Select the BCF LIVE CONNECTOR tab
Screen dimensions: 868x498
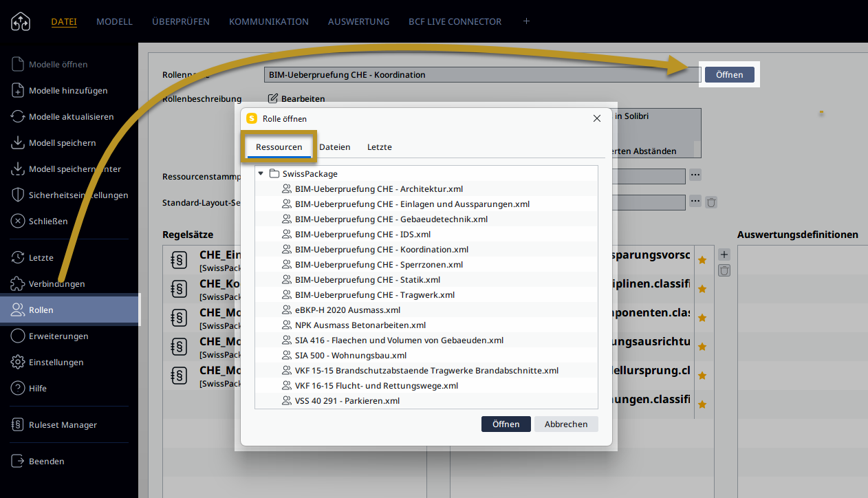pyautogui.click(x=455, y=21)
